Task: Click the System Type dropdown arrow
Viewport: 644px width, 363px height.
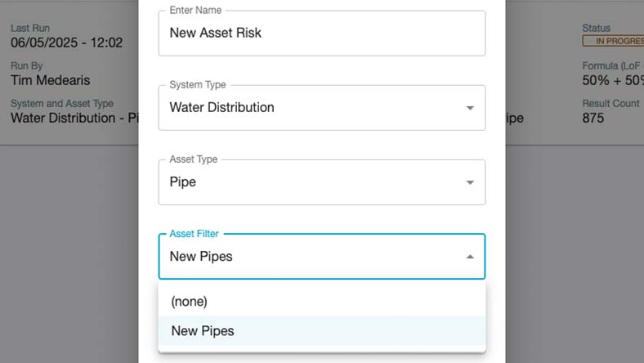Action: pyautogui.click(x=470, y=108)
